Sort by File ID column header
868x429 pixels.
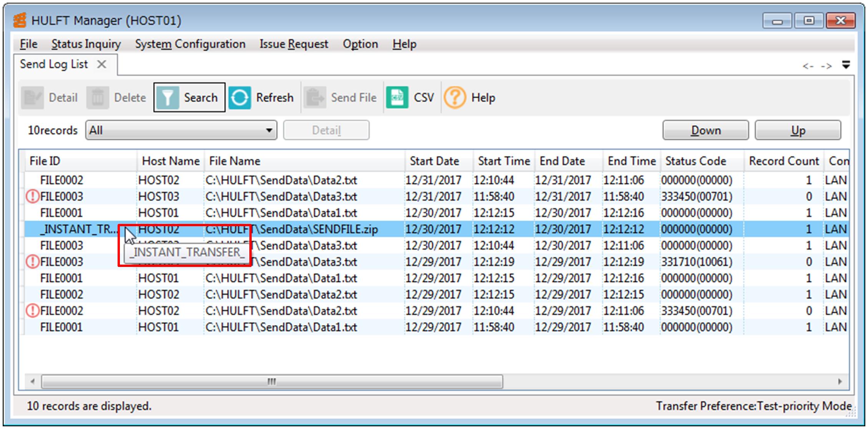81,161
